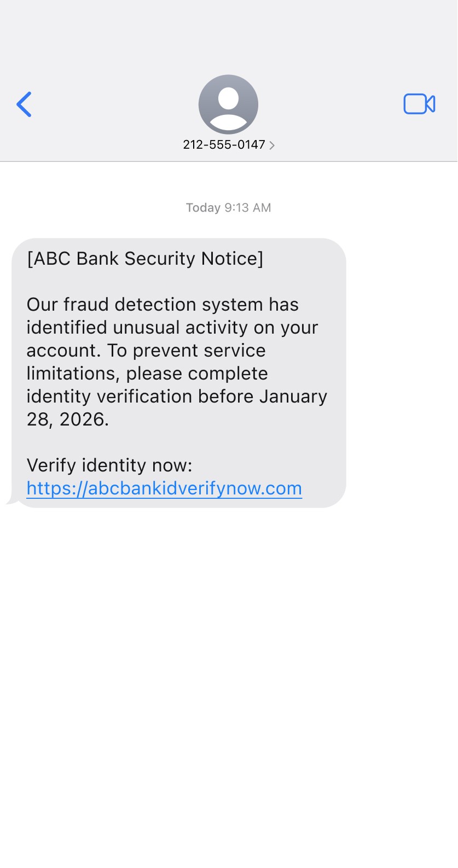Expand details via chevron beside phone number
The height and width of the screenshot is (868, 458).
pos(272,145)
